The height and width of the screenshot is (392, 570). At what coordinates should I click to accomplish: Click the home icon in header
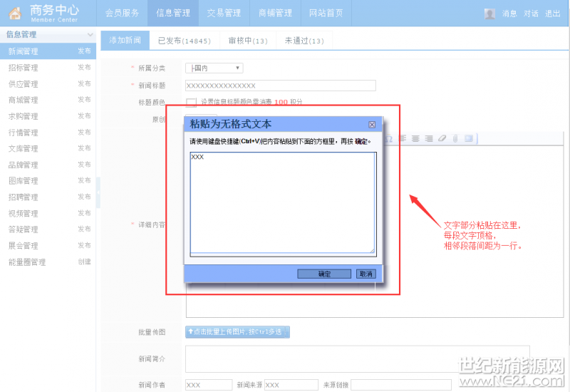pyautogui.click(x=15, y=14)
